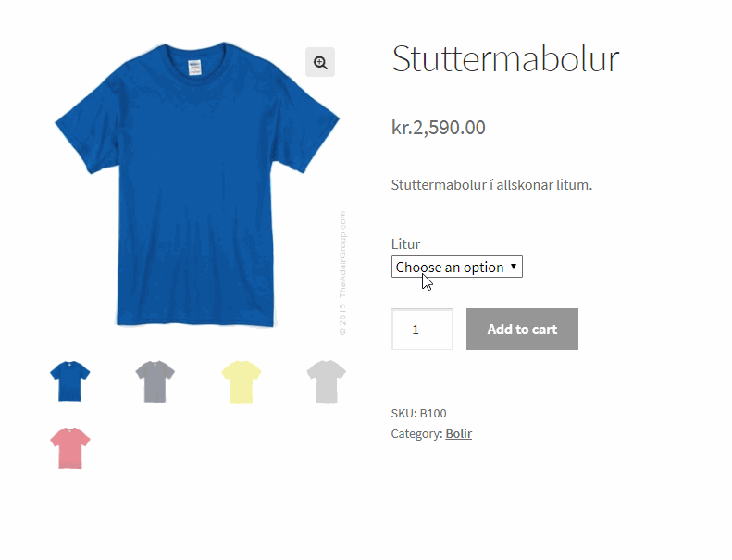Screen dimensions: 732x560
Task: Focus the quantity input field
Action: 422,330
